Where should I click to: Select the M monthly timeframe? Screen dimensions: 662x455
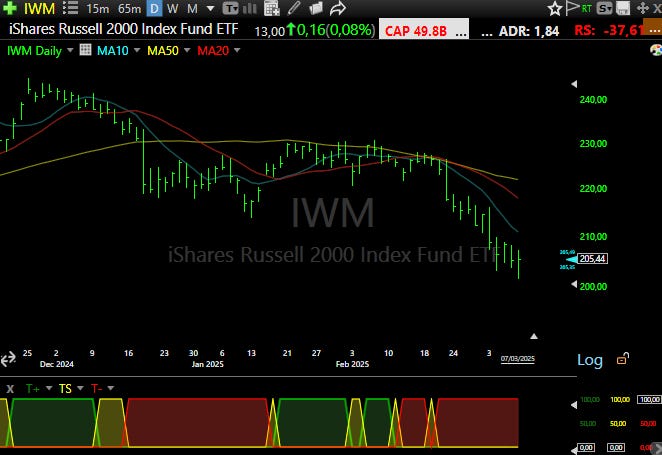tap(192, 8)
